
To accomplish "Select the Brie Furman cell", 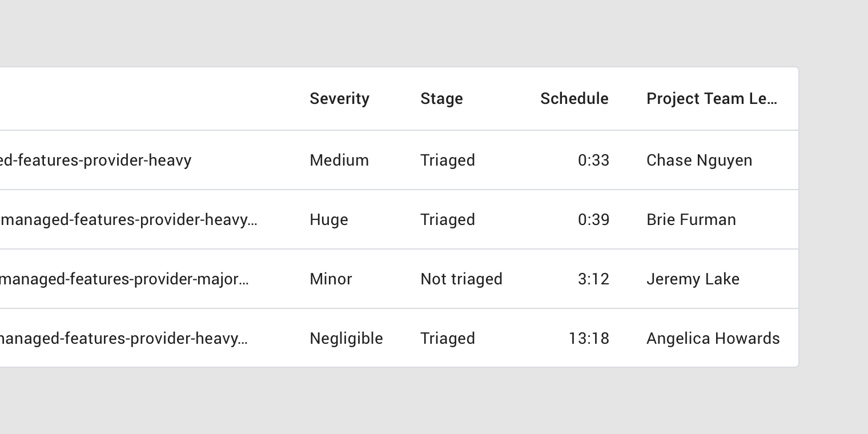I will click(x=691, y=220).
